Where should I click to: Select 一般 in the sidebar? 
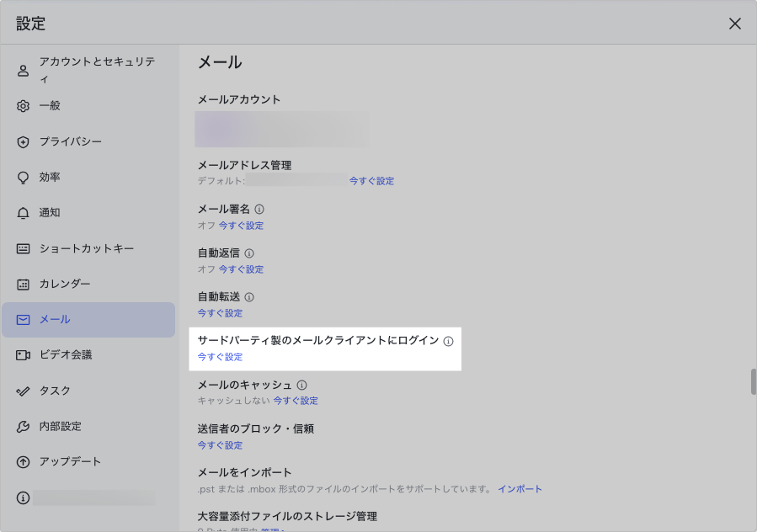(50, 106)
